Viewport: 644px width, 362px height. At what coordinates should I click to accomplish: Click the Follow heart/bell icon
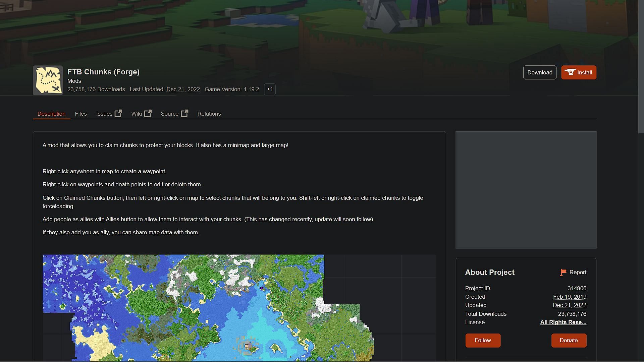tap(483, 340)
